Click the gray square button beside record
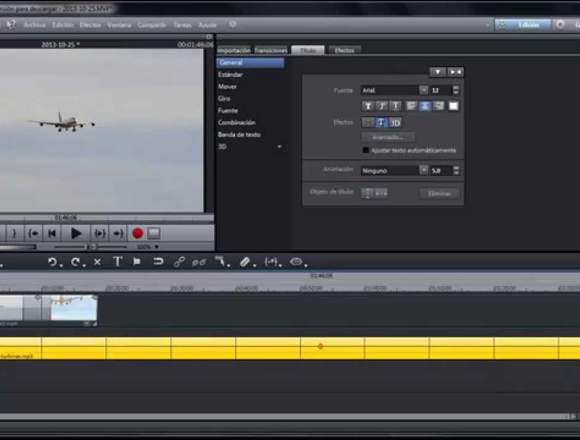Image resolution: width=580 pixels, height=440 pixels. coord(154,233)
